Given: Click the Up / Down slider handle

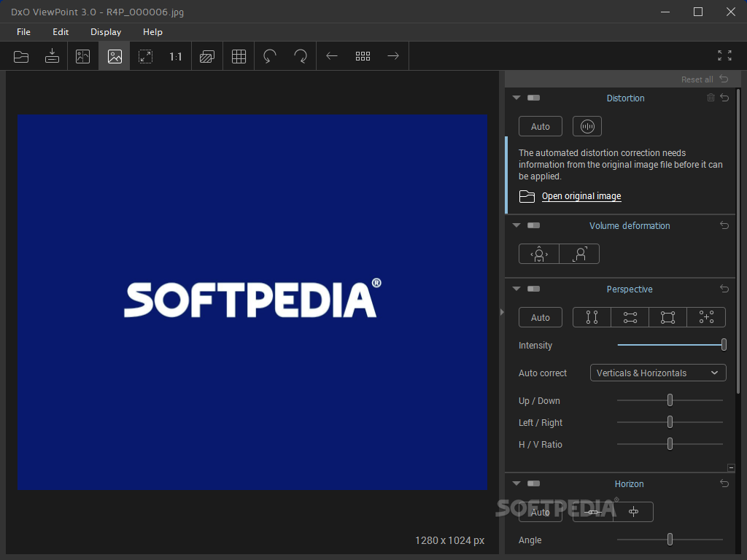Looking at the screenshot, I should click(x=670, y=400).
